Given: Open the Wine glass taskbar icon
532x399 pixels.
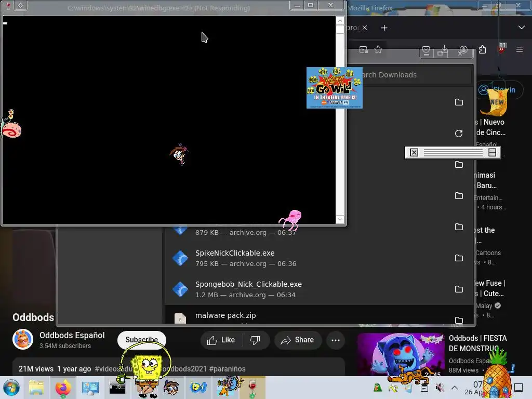Looking at the screenshot, I should click(x=252, y=388).
